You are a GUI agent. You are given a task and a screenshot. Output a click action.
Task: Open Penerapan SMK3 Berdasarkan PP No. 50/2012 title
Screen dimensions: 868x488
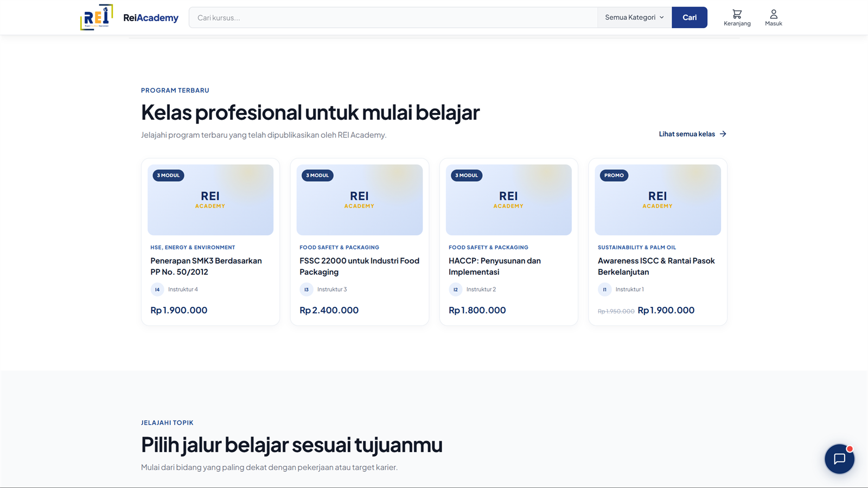(x=206, y=266)
